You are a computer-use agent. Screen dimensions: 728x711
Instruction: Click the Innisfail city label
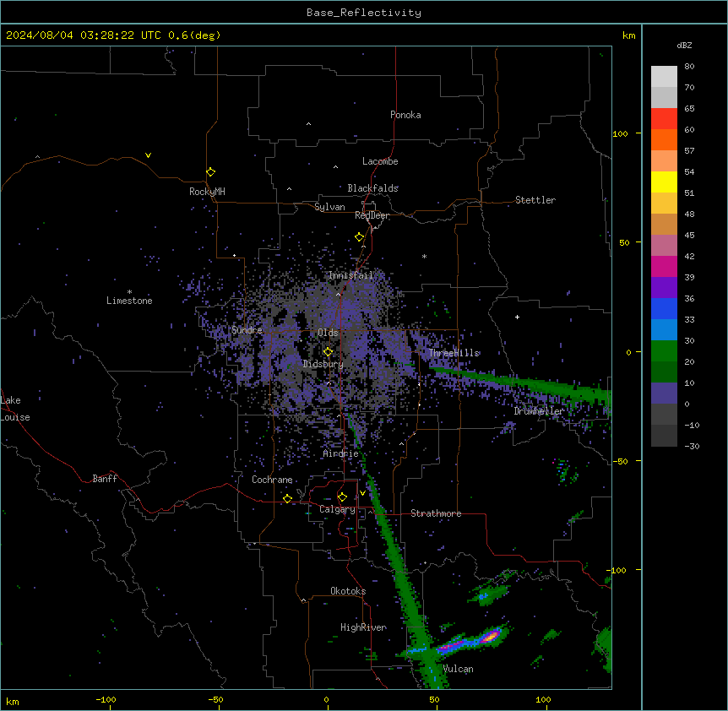click(x=350, y=275)
